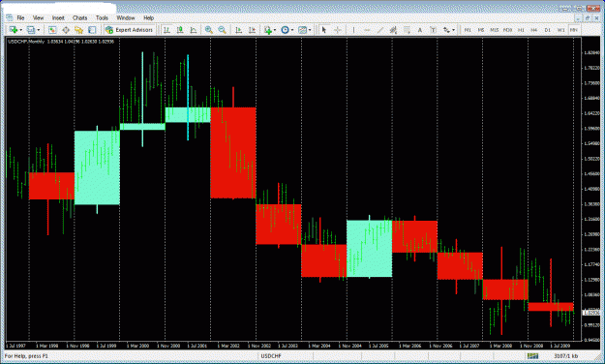
Task: Expand the Arrows dropdown arrow
Action: click(453, 30)
